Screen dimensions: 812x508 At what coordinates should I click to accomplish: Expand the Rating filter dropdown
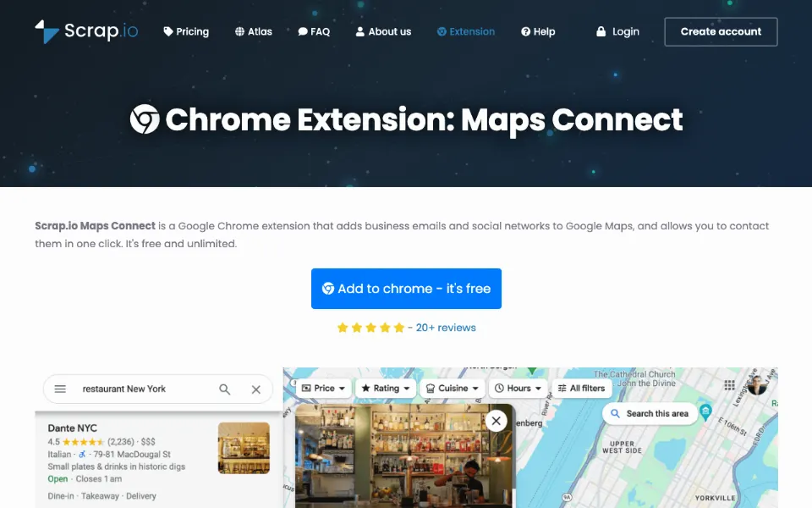pos(386,389)
